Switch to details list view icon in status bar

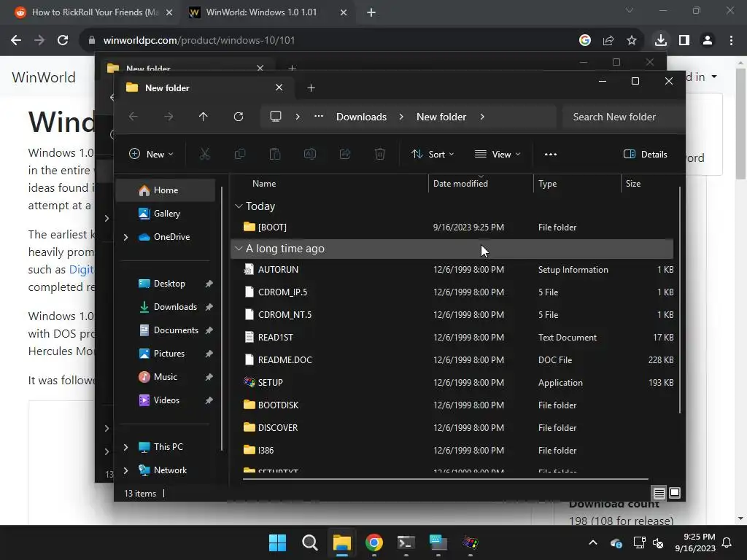tap(659, 493)
